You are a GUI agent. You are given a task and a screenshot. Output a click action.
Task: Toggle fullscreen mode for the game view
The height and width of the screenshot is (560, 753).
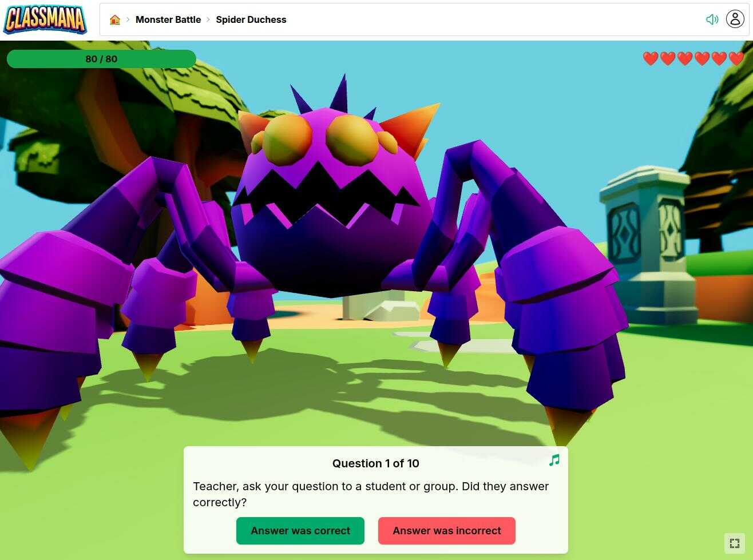tap(735, 543)
